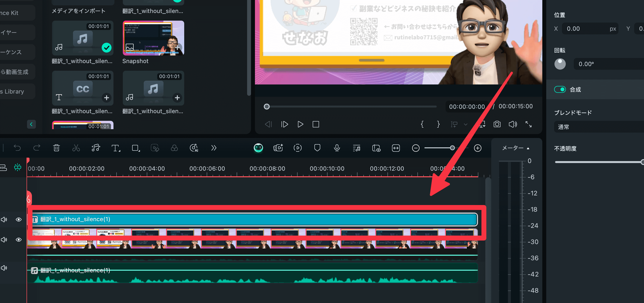The height and width of the screenshot is (303, 644).
Task: Expand more tools with double chevron
Action: coord(213,148)
